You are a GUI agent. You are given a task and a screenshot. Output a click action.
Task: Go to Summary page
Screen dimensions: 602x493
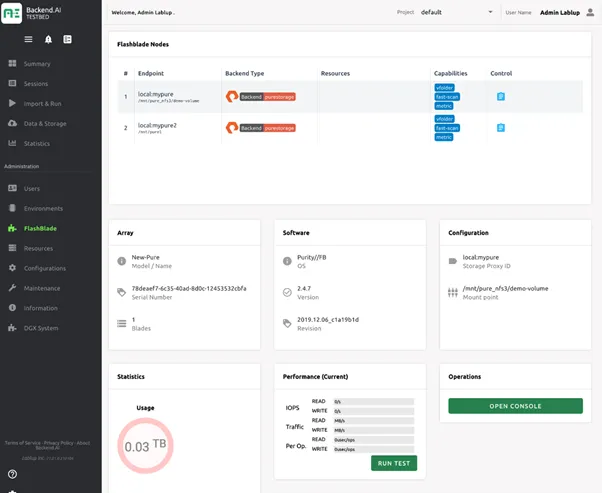37,64
